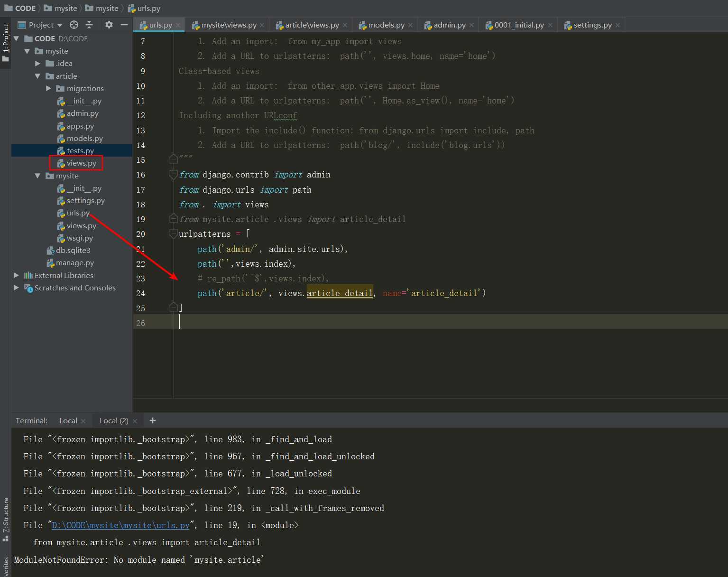Expand the migrations folder
Viewport: 728px width, 577px height.
(48, 88)
